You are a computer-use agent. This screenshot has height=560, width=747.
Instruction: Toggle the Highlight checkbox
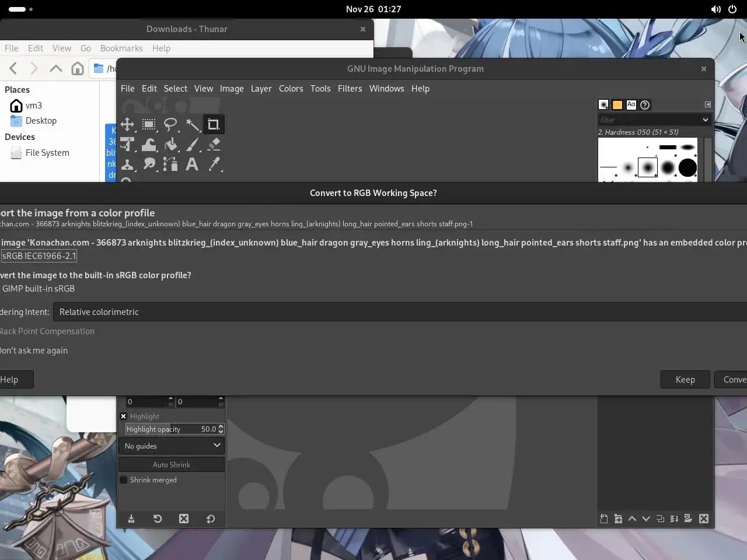click(x=123, y=416)
